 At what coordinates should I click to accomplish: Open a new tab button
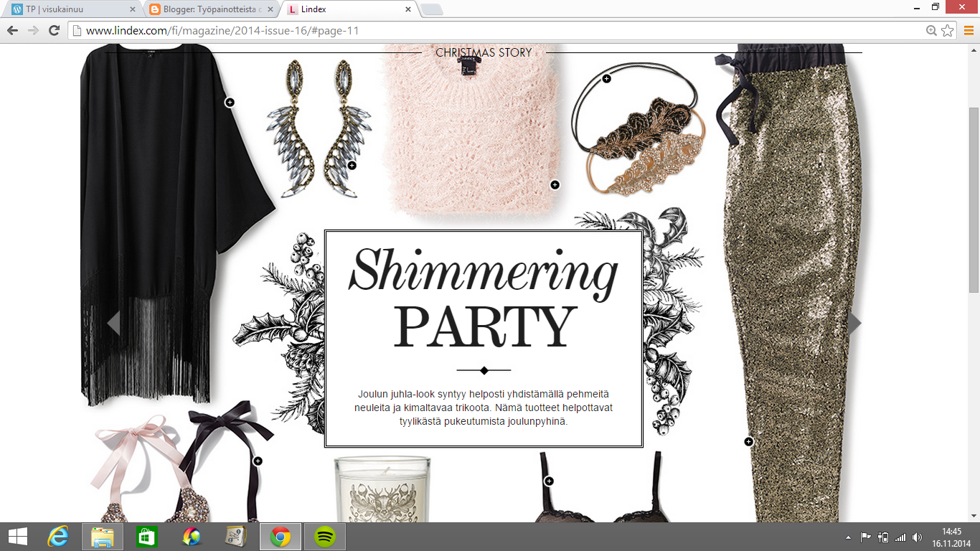point(432,9)
